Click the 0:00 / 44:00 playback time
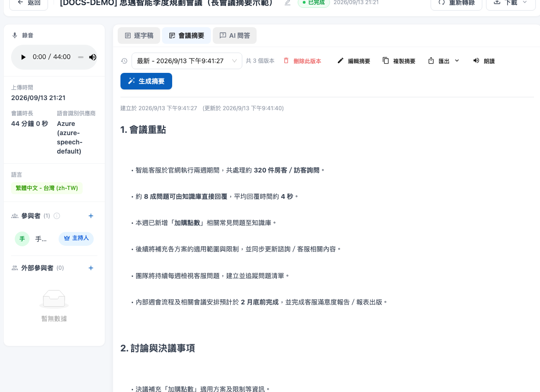The width and height of the screenshot is (540, 392). click(x=52, y=57)
